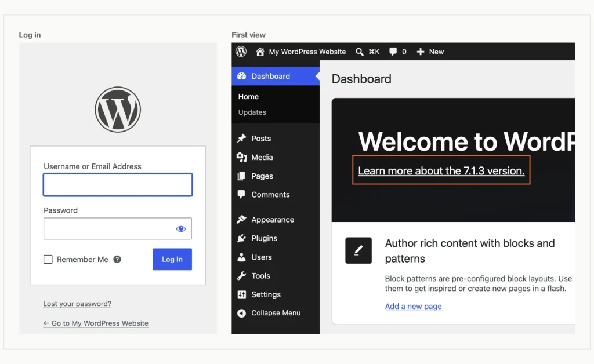Click the Settings sliders icon

click(242, 294)
